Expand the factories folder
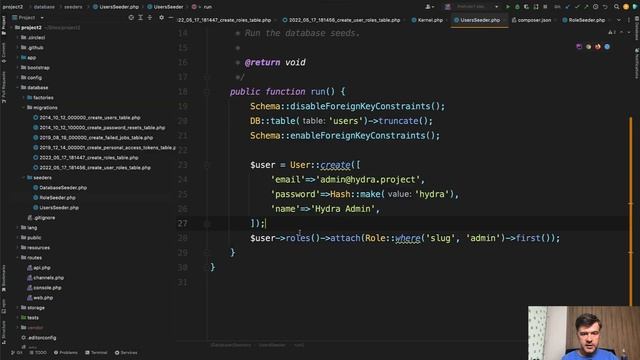Screen dimensions: 640x360 pos(24,98)
